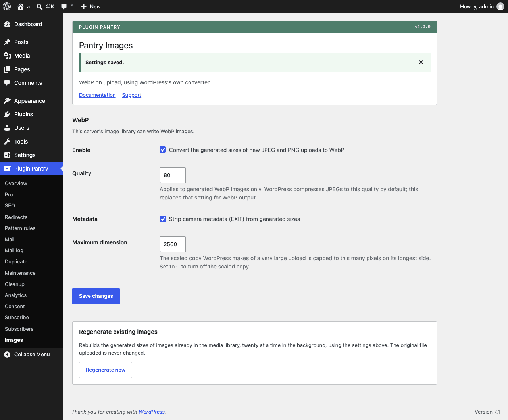Click the Comments bubble icon in sidebar
The width and height of the screenshot is (508, 420).
click(7, 83)
